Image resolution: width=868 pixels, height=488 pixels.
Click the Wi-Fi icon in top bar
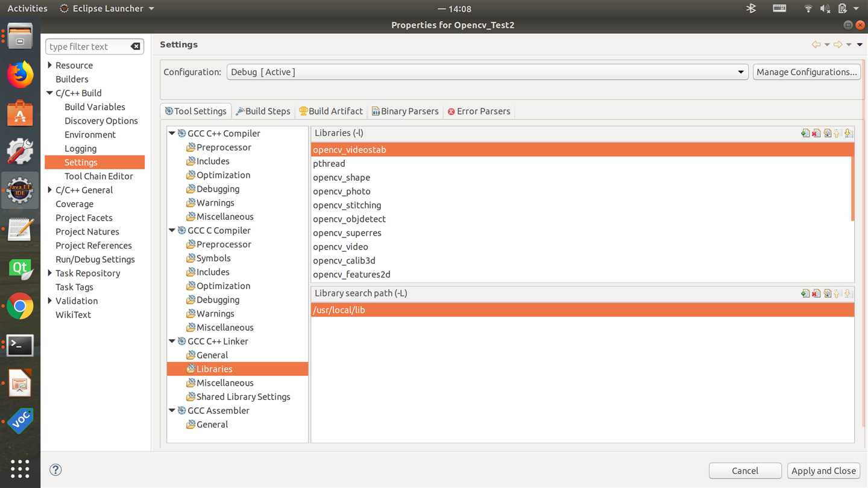pos(808,8)
